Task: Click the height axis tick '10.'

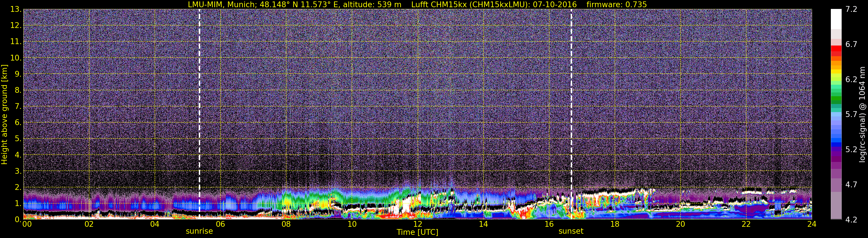Action: 16,58
